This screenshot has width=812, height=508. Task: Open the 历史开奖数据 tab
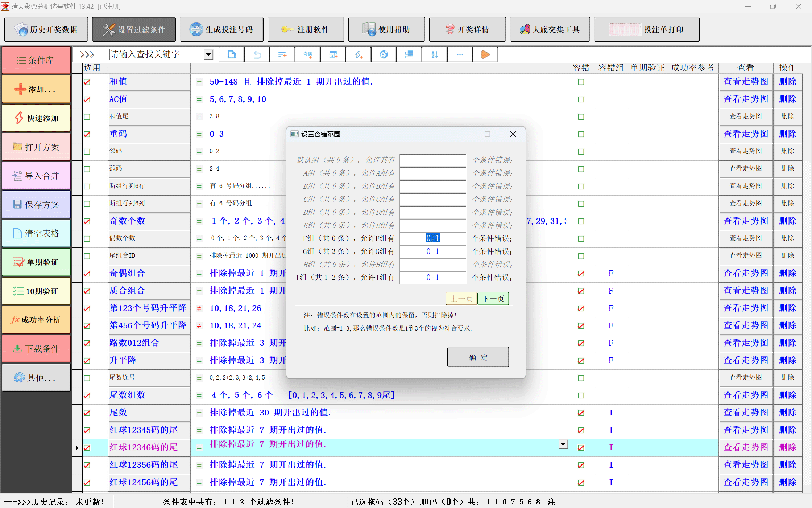[46, 30]
